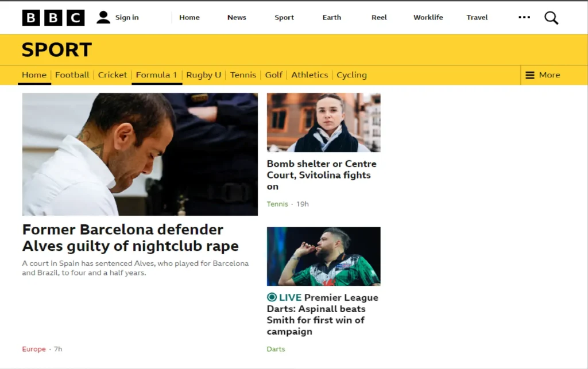588x369 pixels.
Task: Select Golf in sport navigation
Action: pos(274,75)
